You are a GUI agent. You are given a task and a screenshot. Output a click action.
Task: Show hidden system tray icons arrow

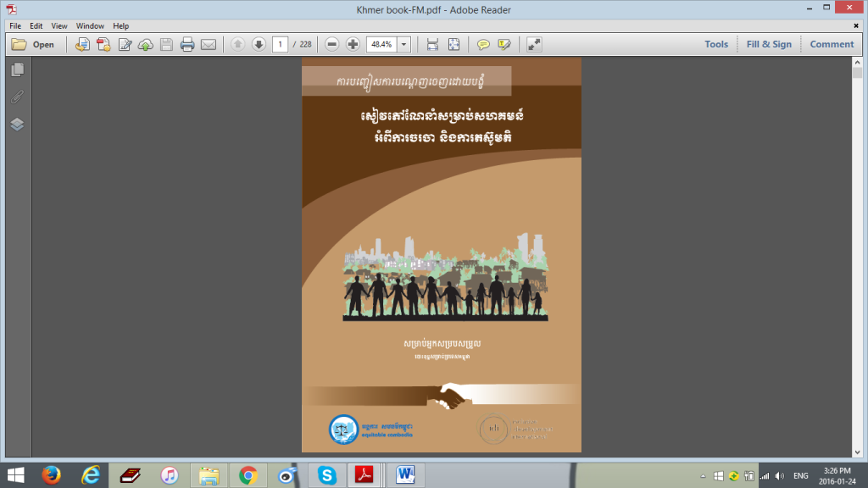click(x=703, y=476)
